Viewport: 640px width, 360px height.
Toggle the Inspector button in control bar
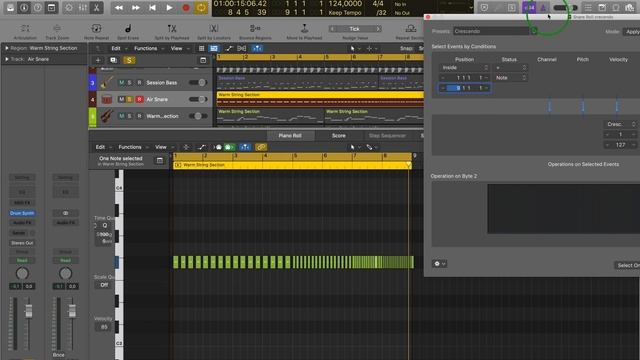[24, 8]
